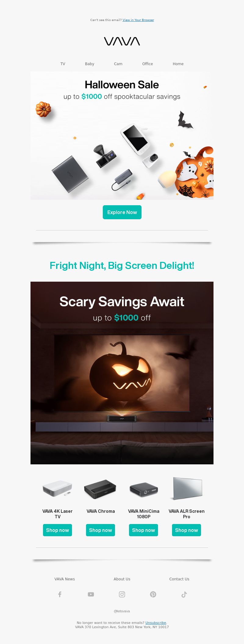This screenshot has width=244, height=644.
Task: Shop now for VAVA ALR Screen Pro
Action: [x=186, y=530]
